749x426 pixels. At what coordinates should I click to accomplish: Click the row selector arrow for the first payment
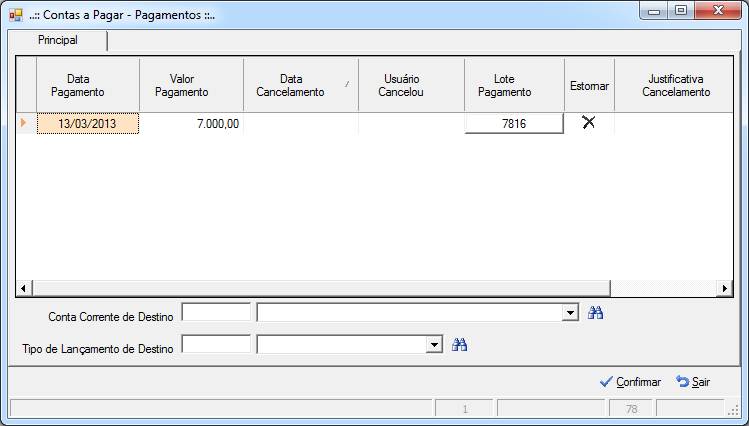tap(23, 123)
